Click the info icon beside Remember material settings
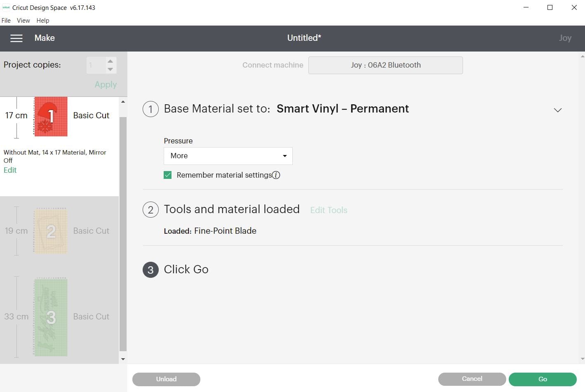The image size is (585, 392). (x=276, y=175)
